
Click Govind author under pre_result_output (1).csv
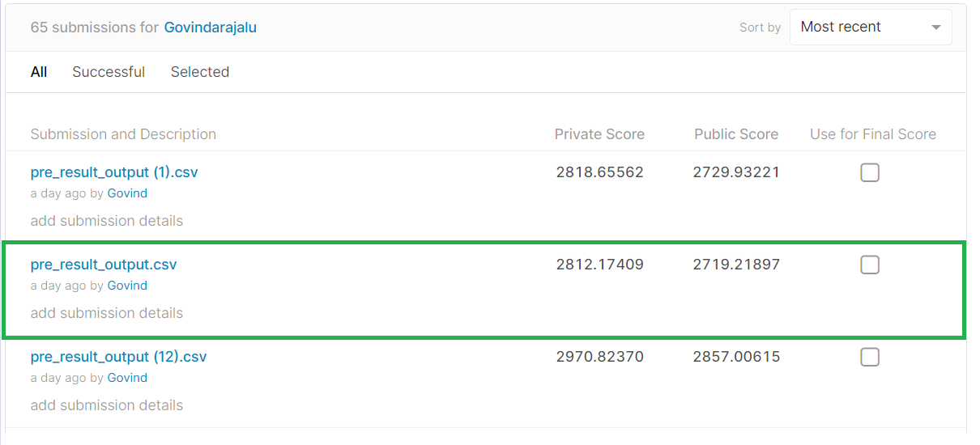pyautogui.click(x=127, y=193)
